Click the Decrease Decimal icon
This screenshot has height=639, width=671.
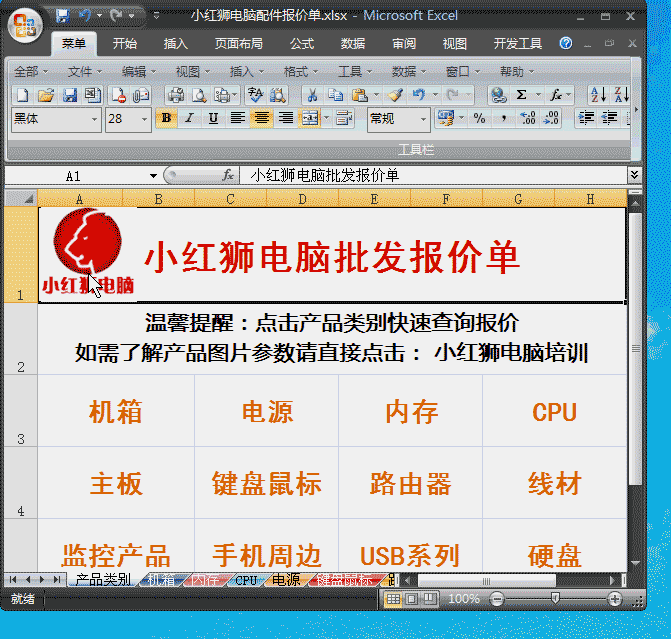pos(551,119)
